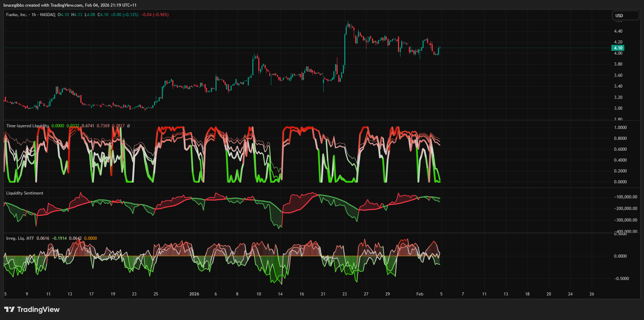Click the ø symbol after Time-layered Liquidity values
The image size is (644, 320).
click(x=128, y=126)
